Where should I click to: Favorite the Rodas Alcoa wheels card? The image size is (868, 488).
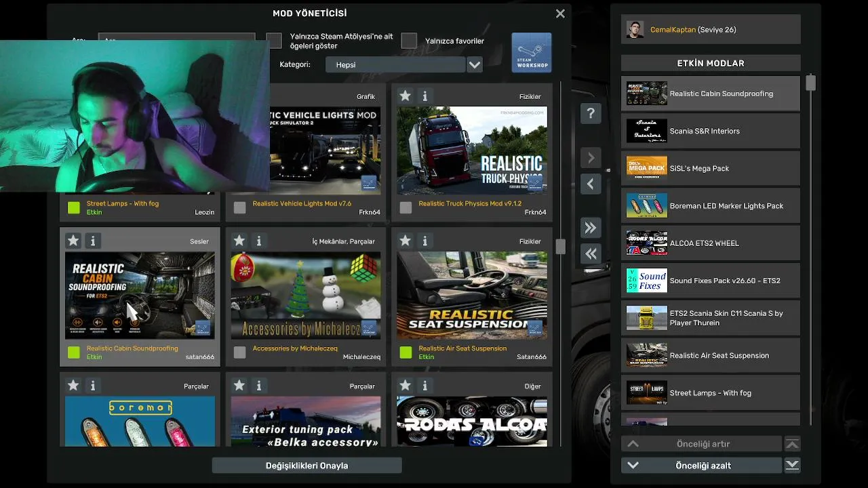pos(405,386)
